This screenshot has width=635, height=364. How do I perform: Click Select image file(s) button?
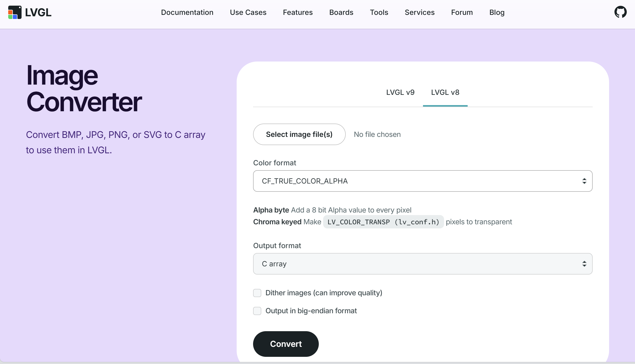[x=299, y=134]
